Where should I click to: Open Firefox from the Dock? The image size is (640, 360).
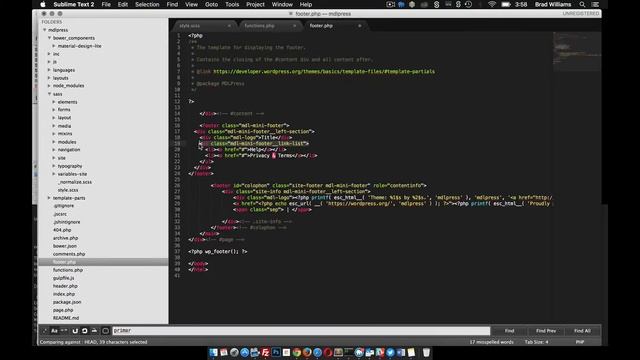pos(307,352)
